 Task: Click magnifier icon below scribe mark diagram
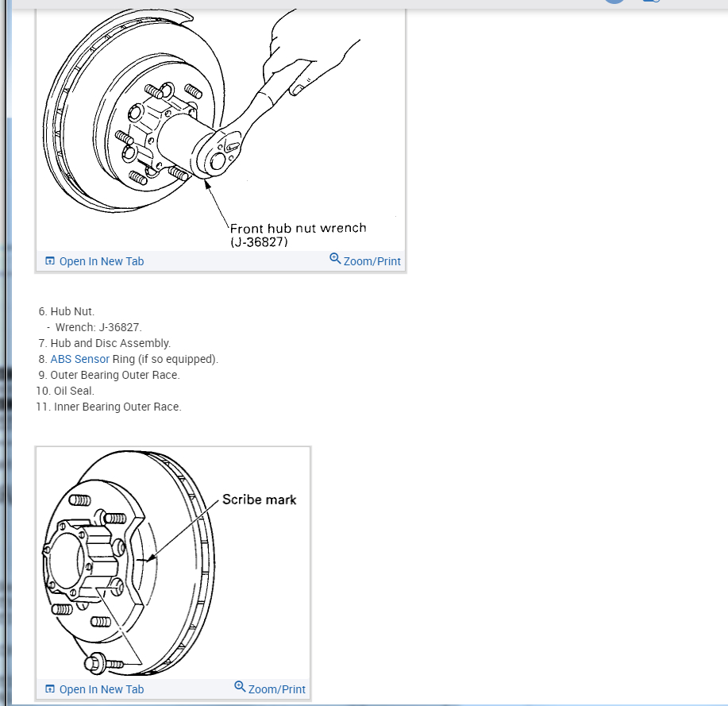coord(240,686)
